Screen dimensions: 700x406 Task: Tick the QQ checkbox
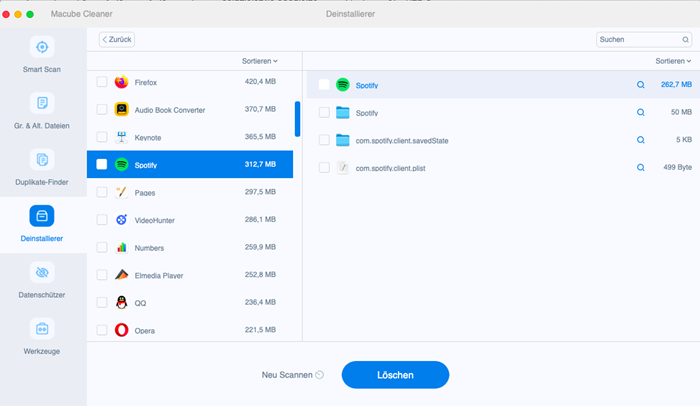coord(102,302)
